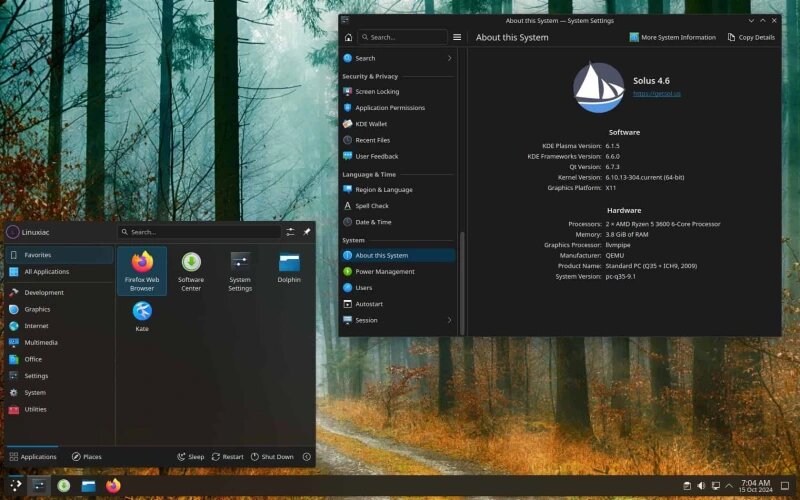Click kernel version text 6.10.13-304.current (64-bit)

click(x=645, y=178)
